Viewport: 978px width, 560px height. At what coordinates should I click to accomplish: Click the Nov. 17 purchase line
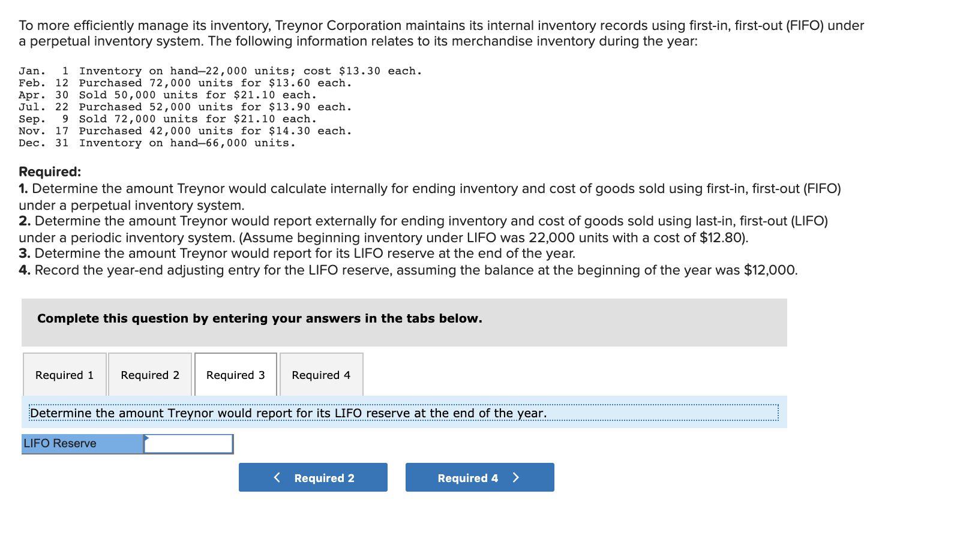pyautogui.click(x=185, y=131)
